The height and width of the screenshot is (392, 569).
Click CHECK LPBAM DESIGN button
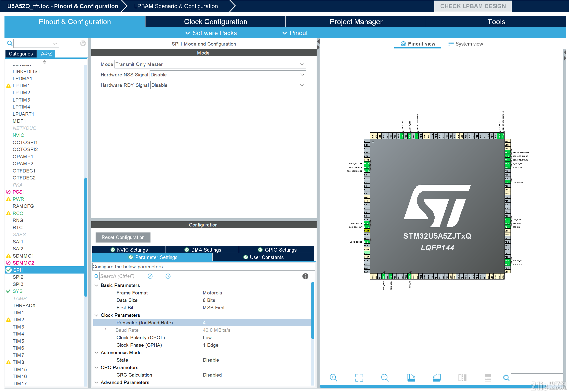tap(473, 6)
